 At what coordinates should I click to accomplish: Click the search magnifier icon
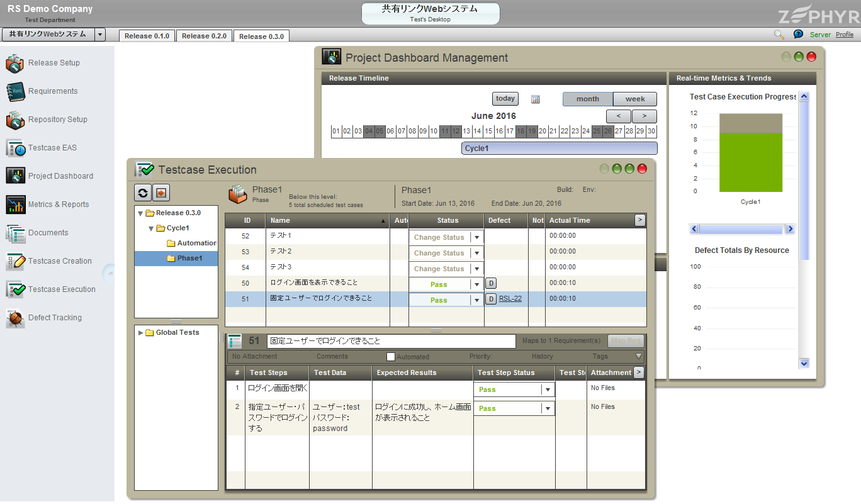click(x=779, y=35)
